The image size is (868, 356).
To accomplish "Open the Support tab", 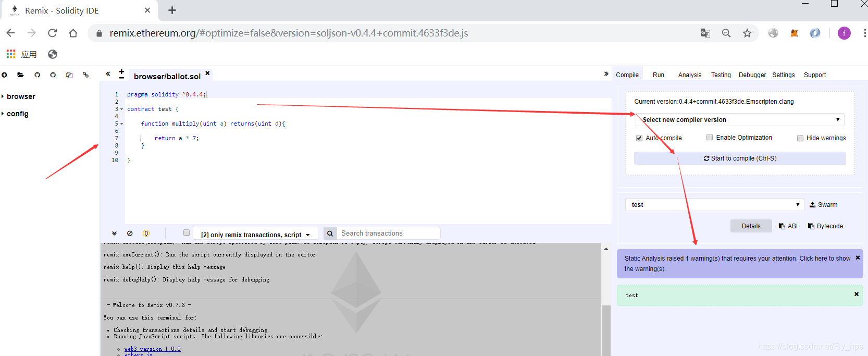I will point(815,75).
